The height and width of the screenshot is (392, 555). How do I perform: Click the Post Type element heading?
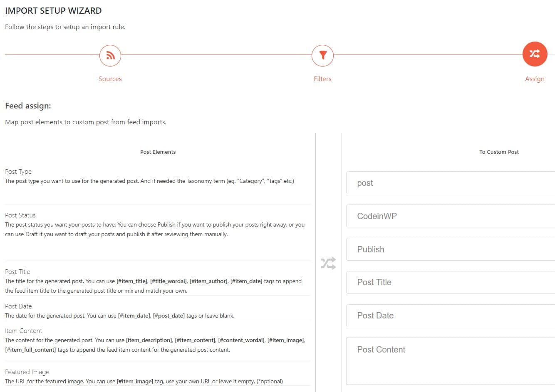tap(18, 172)
